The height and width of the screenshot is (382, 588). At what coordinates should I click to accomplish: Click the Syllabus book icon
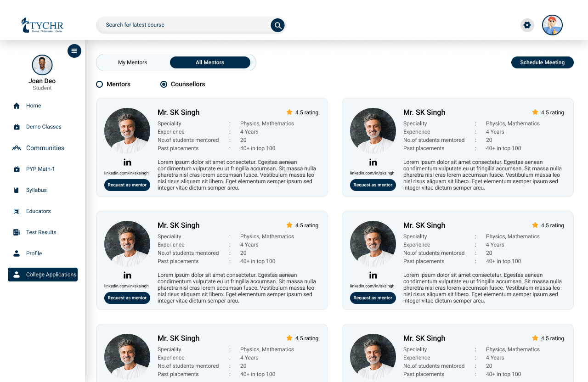coord(17,190)
